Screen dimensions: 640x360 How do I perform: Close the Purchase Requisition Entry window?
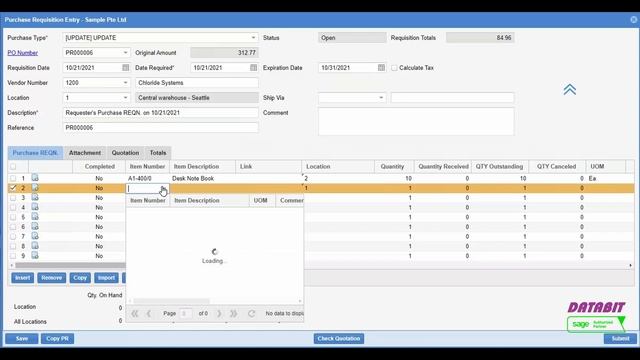[633, 20]
